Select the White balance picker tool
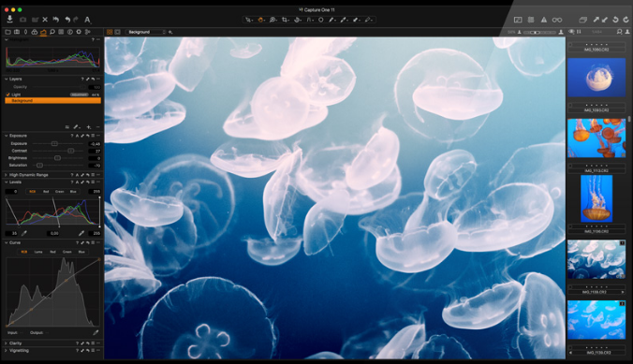Image resolution: width=633 pixels, height=364 pixels. tap(344, 20)
